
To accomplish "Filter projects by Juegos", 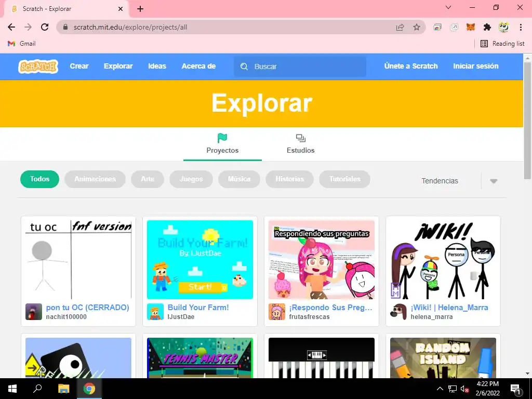I will 191,179.
